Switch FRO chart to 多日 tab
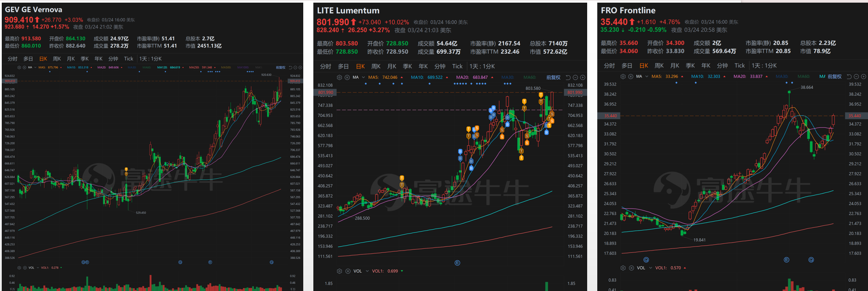Viewport: 868px width, 291px height. click(x=627, y=65)
